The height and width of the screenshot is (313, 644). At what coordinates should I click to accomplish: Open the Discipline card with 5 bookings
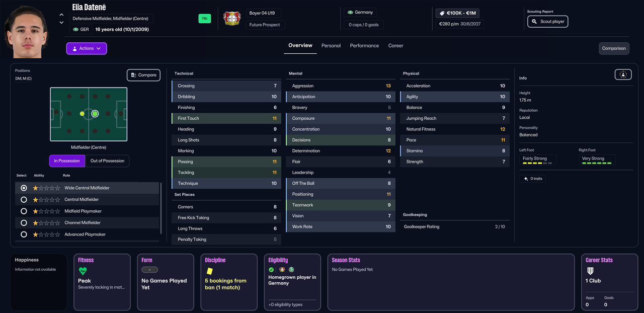229,282
